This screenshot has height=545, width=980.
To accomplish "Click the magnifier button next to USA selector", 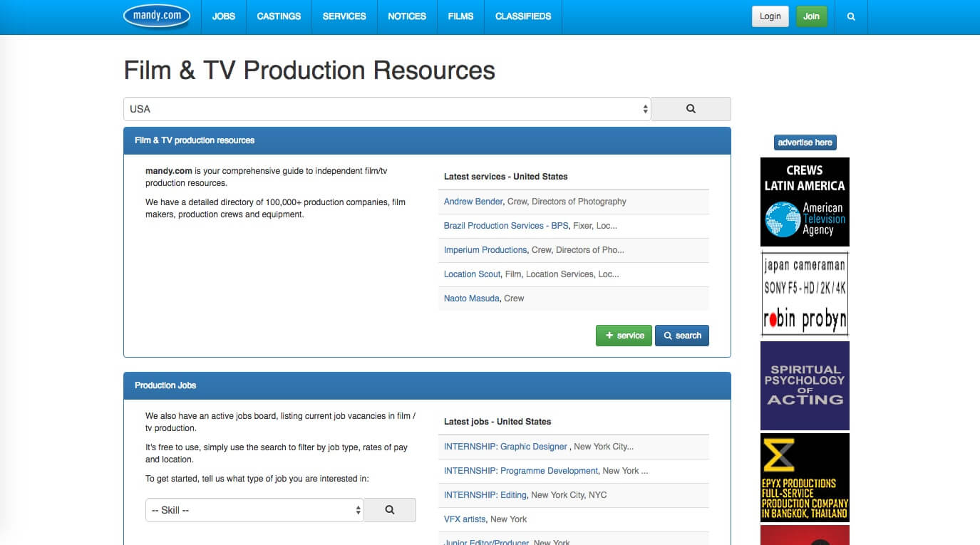I will 691,109.
